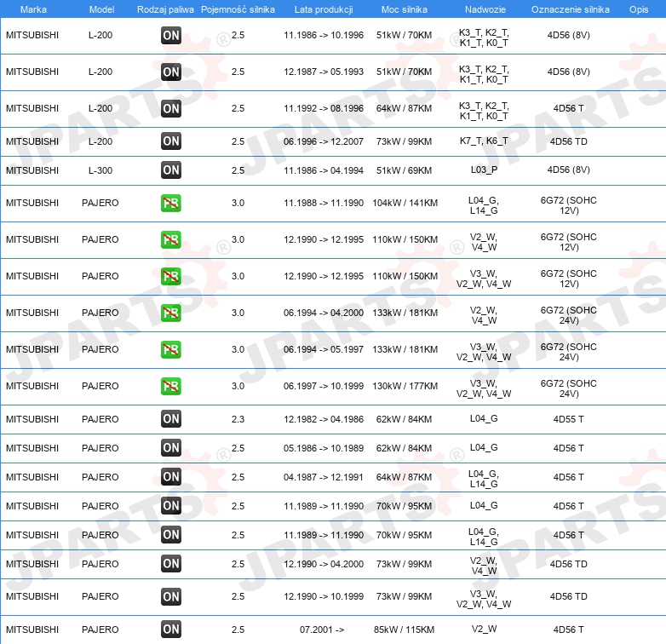The image size is (666, 644).
Task: Click the Pojemność silnika column header
Action: click(238, 9)
